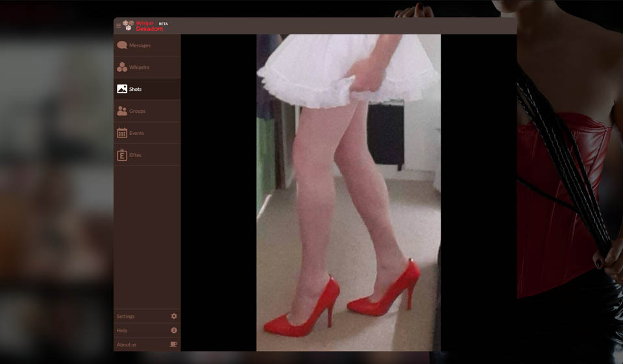Open the Settings text link

point(126,316)
